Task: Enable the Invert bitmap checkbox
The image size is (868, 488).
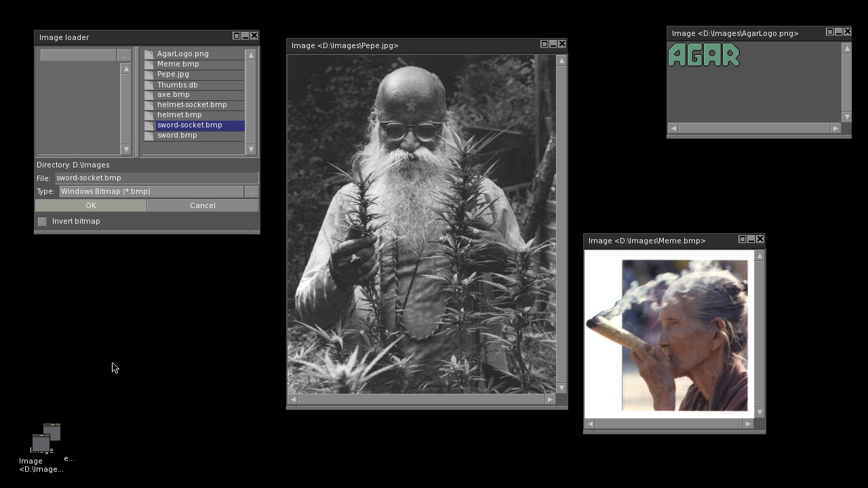Action: [x=42, y=222]
